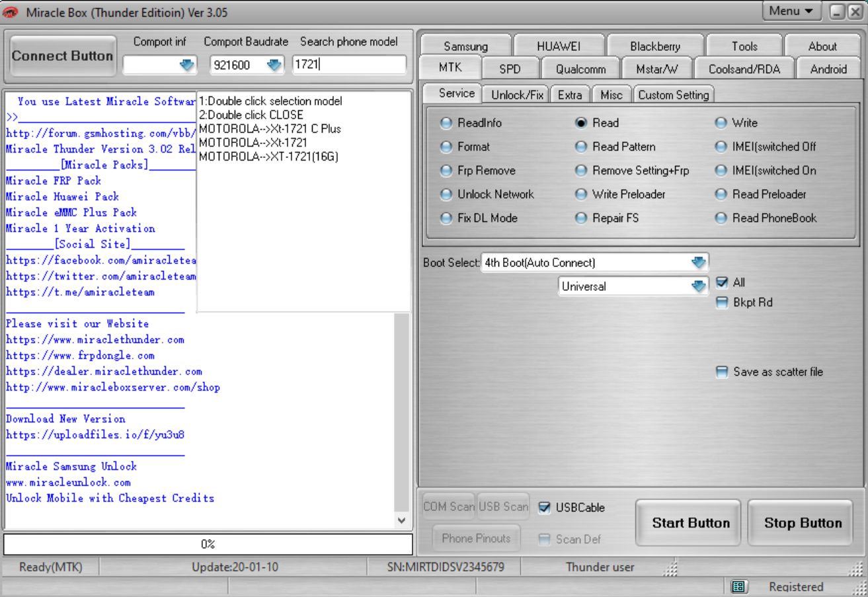Select the Read Pattern radio option
This screenshot has height=597, width=868.
[581, 147]
